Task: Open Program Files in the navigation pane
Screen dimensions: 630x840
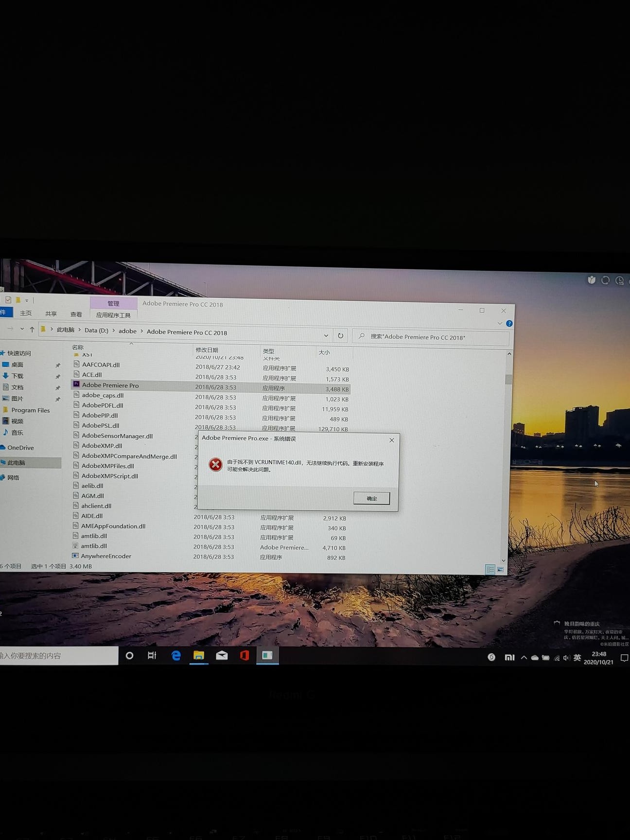Action: click(30, 410)
